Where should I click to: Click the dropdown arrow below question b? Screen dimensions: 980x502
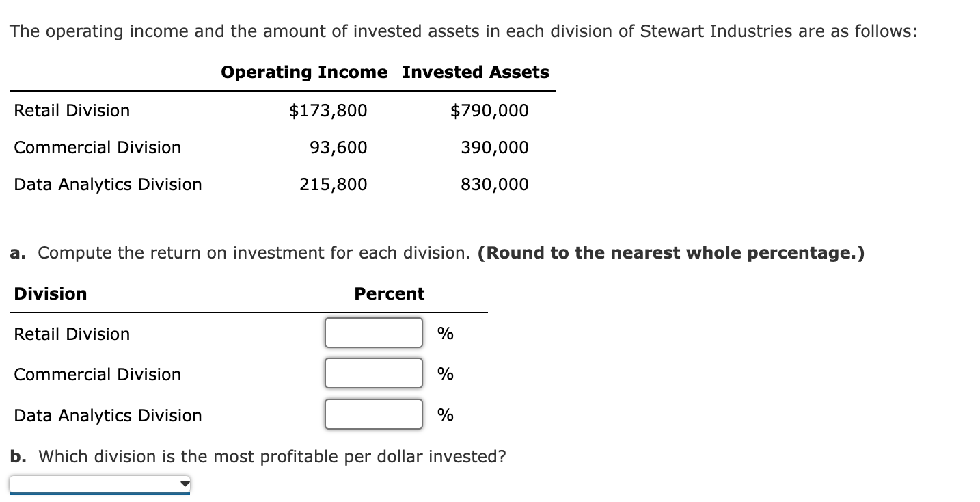[x=183, y=484]
